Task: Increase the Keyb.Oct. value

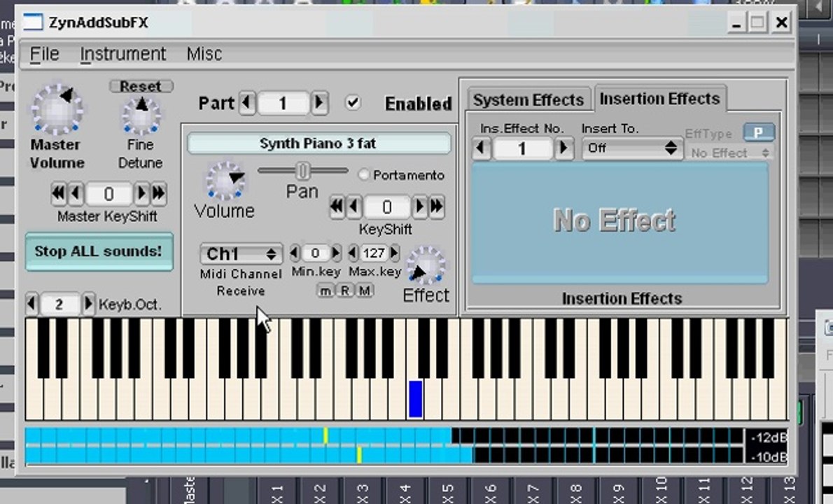Action: coord(88,304)
